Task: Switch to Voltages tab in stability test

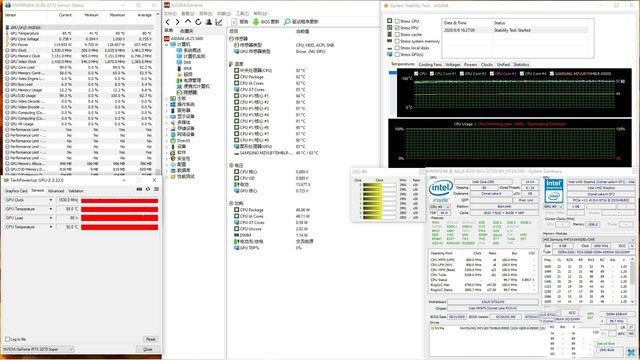Action: tap(453, 64)
